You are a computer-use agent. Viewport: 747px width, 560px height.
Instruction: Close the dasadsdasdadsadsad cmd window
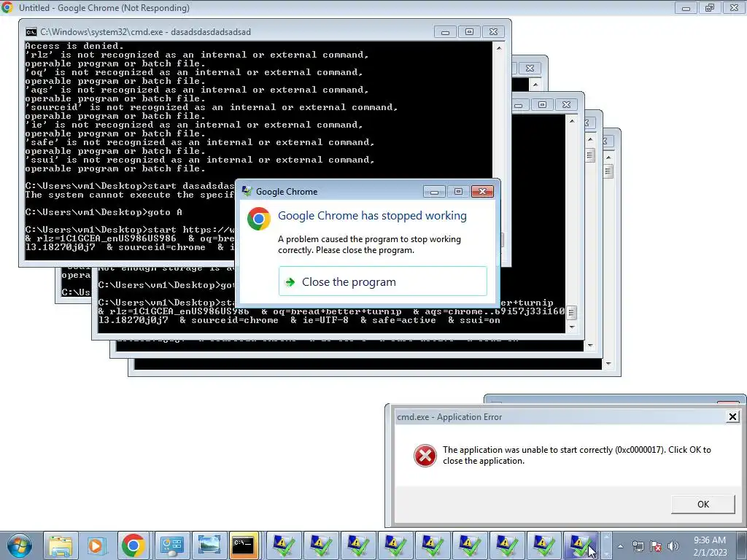click(494, 32)
